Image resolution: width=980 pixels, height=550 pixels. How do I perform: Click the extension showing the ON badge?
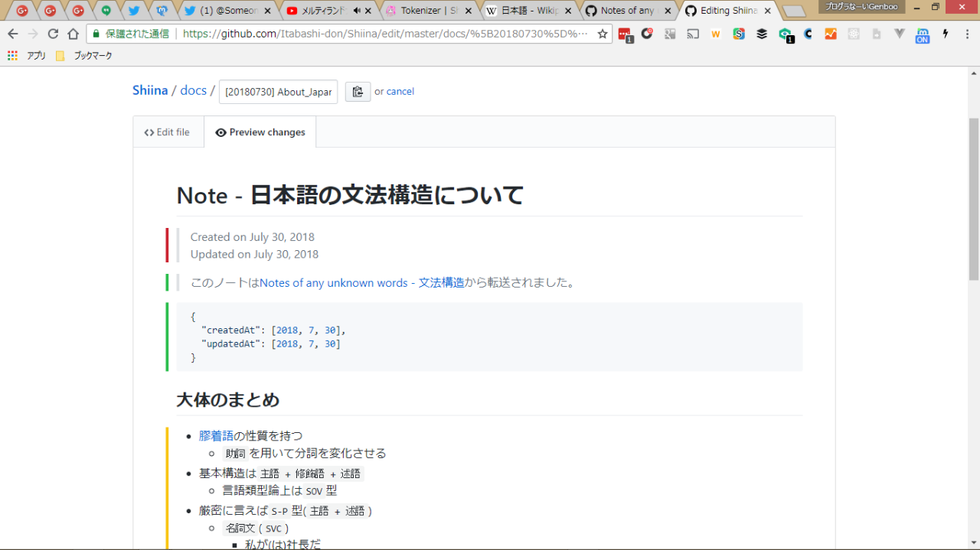click(923, 35)
